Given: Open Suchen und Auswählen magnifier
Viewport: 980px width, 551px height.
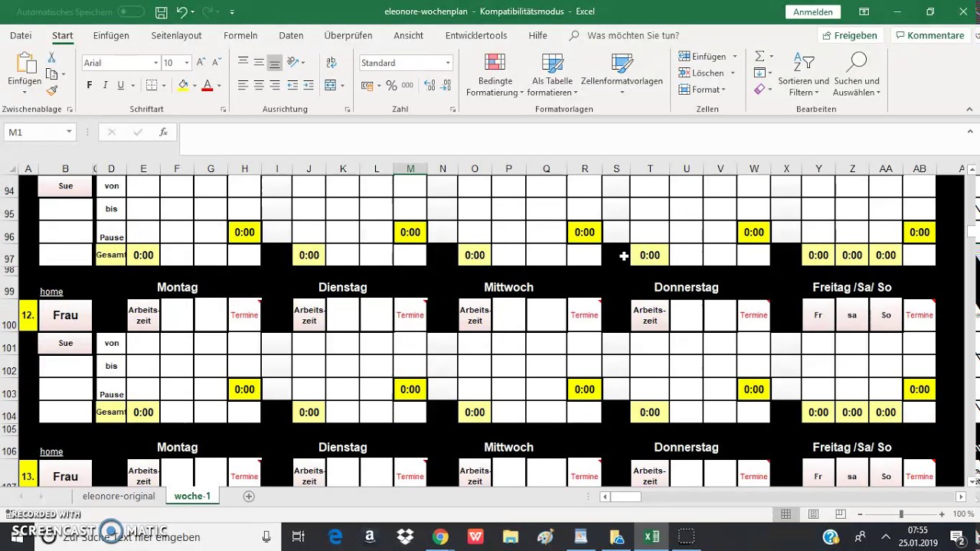Looking at the screenshot, I should click(856, 75).
